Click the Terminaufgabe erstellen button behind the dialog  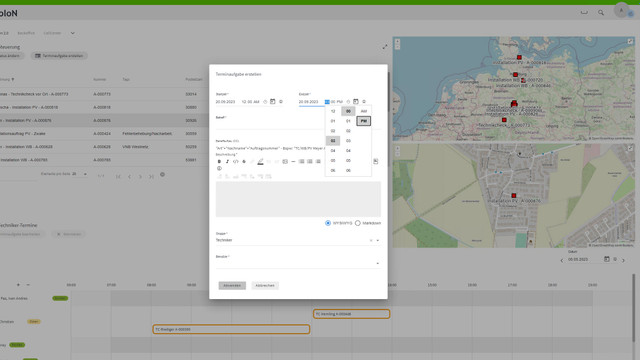59,56
